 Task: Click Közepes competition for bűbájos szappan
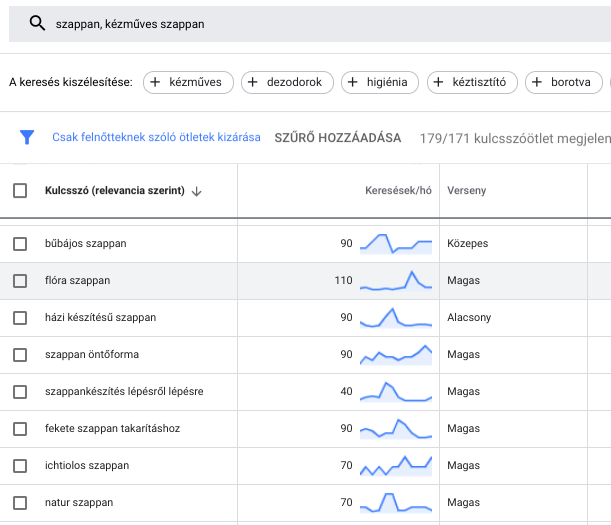click(x=468, y=244)
